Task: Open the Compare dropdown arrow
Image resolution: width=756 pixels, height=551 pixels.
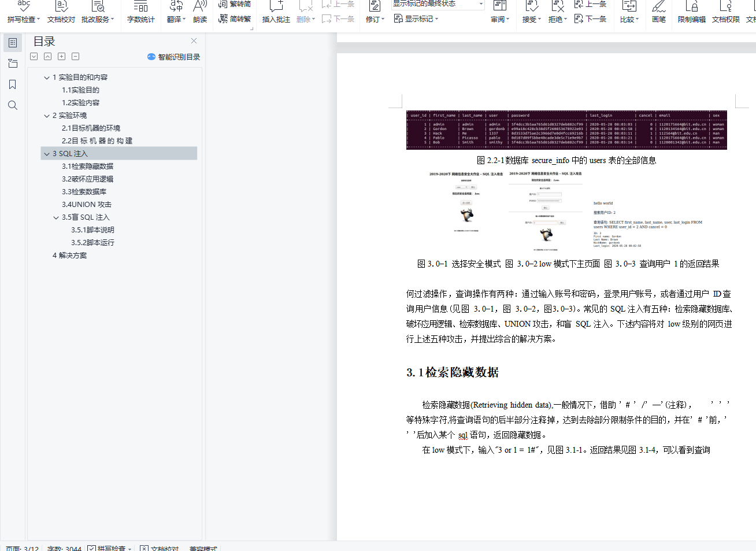Action: [638, 19]
